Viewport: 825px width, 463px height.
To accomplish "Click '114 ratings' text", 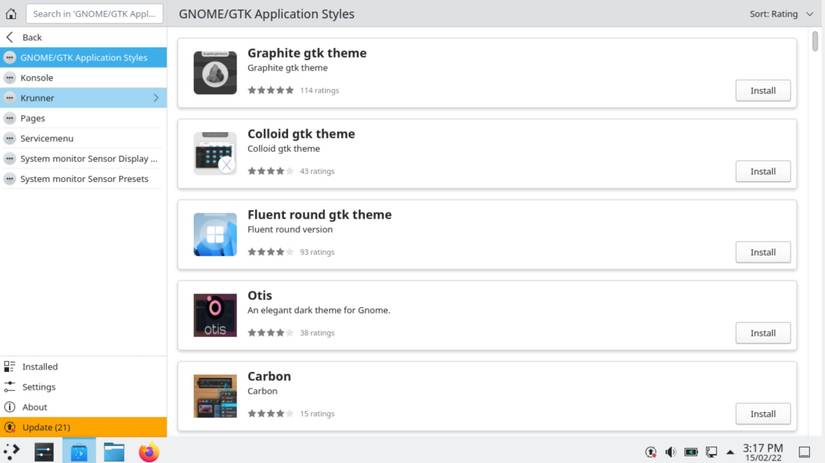I will point(319,90).
